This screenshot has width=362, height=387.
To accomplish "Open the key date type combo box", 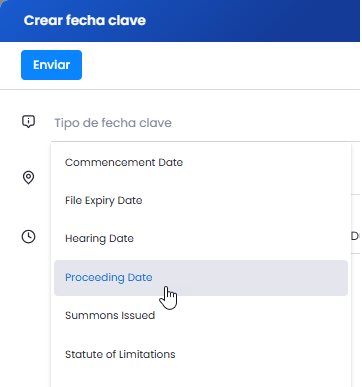I will [x=205, y=123].
